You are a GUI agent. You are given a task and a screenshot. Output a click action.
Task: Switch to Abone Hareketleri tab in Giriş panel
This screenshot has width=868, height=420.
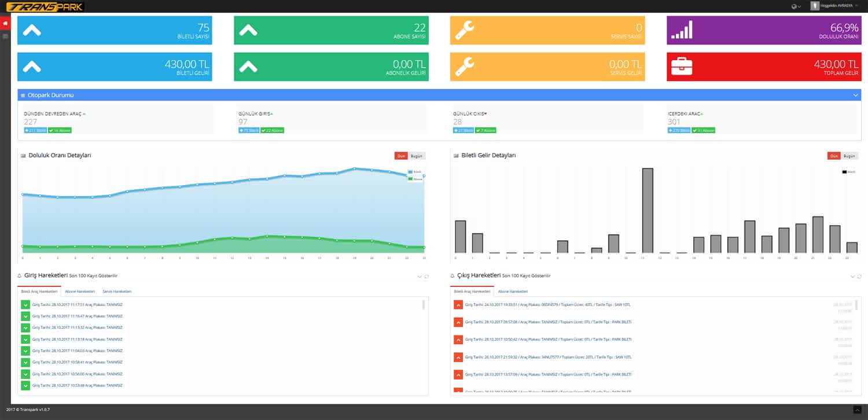[x=80, y=292]
